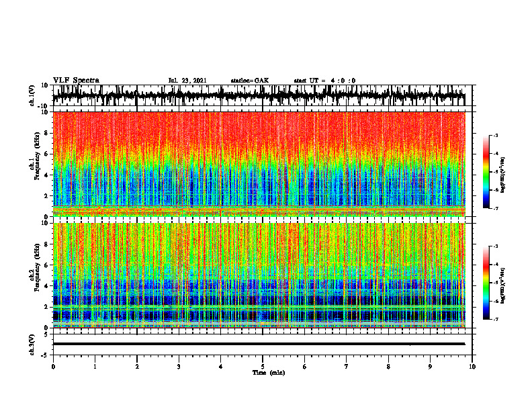Click the ch.1 spectrogram color scale bar
Image resolution: width=532 pixels, height=411 pixels.
pos(486,172)
